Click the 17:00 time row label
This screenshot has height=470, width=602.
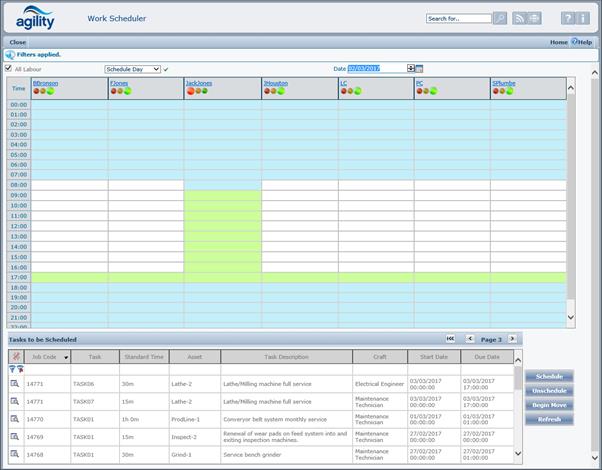pyautogui.click(x=19, y=277)
